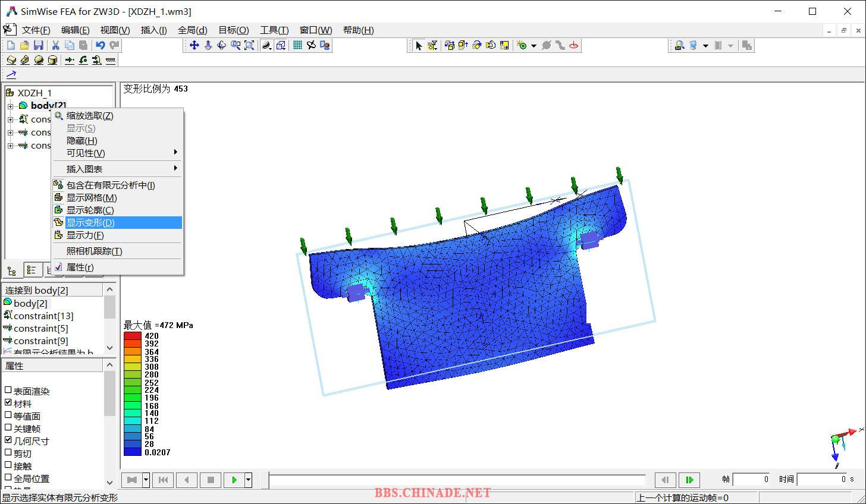The height and width of the screenshot is (504, 866).
Task: Expand the body[2] tree node
Action: click(10, 106)
